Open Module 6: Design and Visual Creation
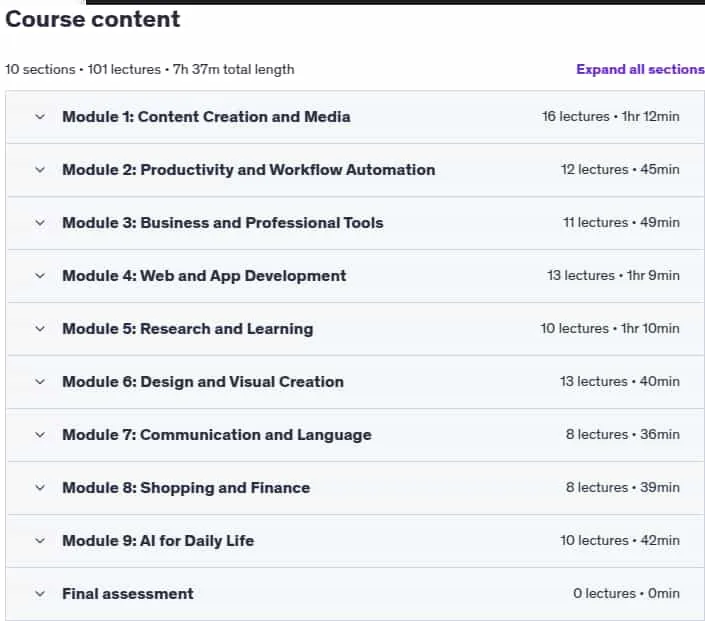 pos(203,382)
